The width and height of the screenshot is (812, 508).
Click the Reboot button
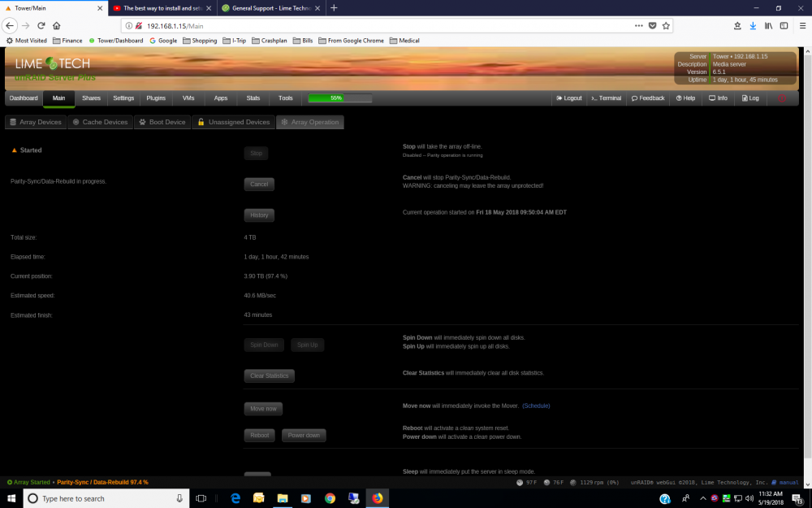coord(260,435)
